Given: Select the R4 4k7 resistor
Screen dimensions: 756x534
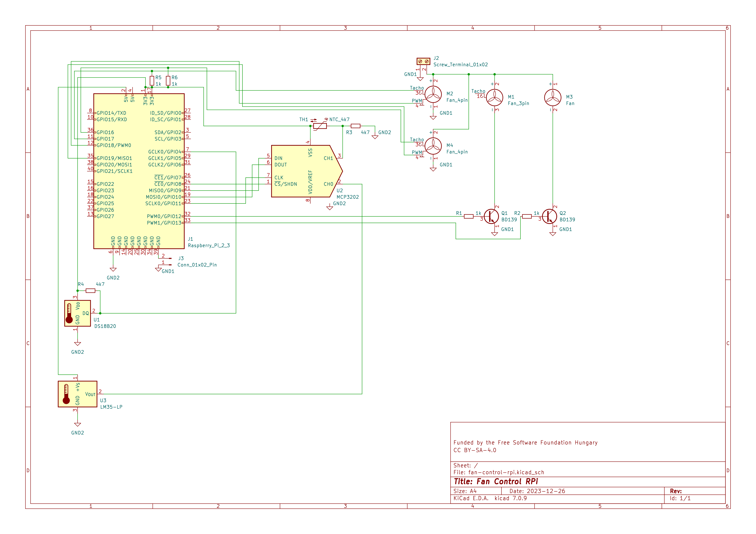Looking at the screenshot, I should [90, 290].
